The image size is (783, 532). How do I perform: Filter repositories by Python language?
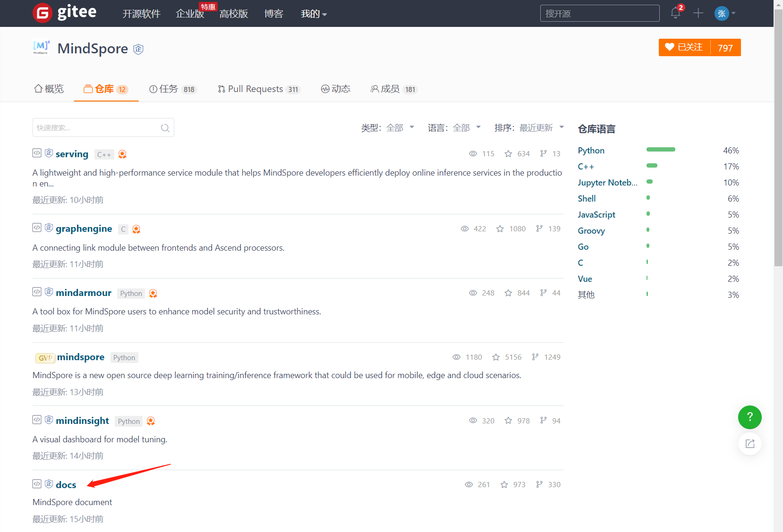point(591,151)
